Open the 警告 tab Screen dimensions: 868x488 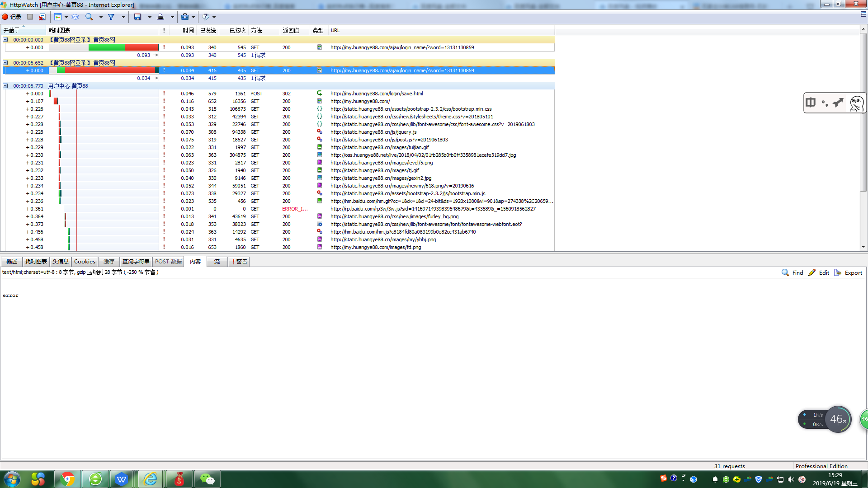pyautogui.click(x=240, y=262)
